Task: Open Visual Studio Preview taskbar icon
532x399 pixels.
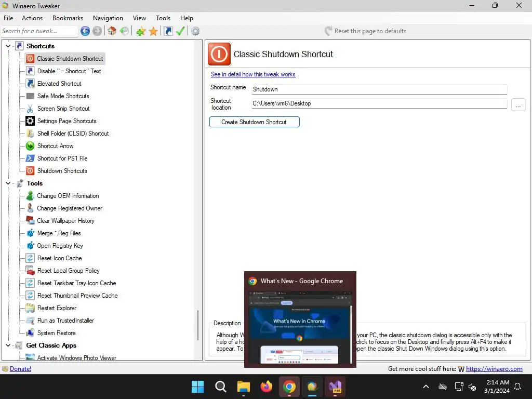Action: pyautogui.click(x=335, y=387)
